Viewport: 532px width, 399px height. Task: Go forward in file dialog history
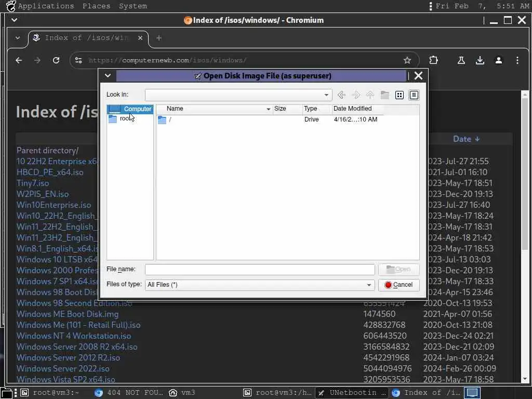click(356, 95)
